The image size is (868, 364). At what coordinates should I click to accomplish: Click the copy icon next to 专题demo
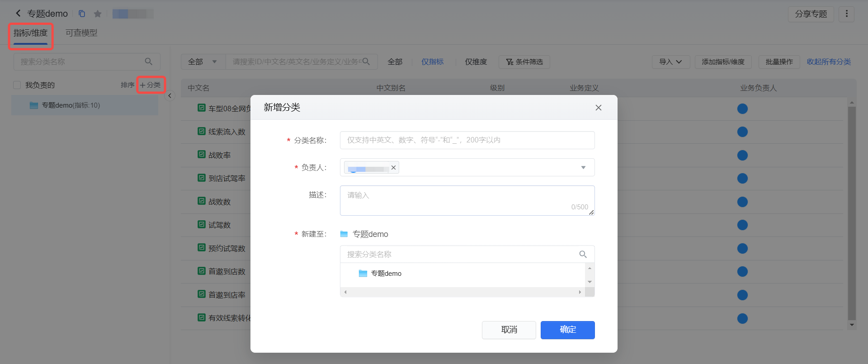click(x=82, y=14)
